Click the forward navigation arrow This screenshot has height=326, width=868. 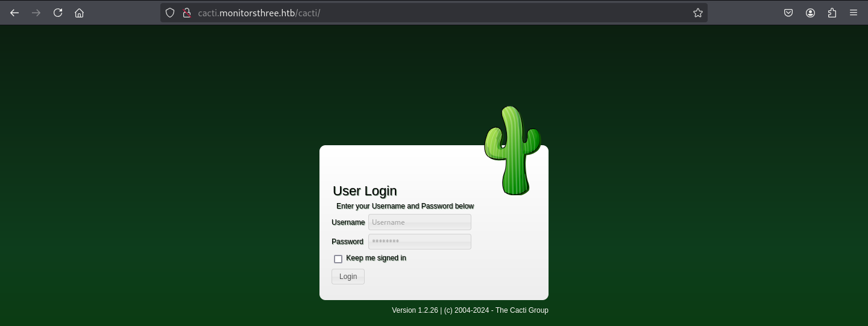(36, 13)
